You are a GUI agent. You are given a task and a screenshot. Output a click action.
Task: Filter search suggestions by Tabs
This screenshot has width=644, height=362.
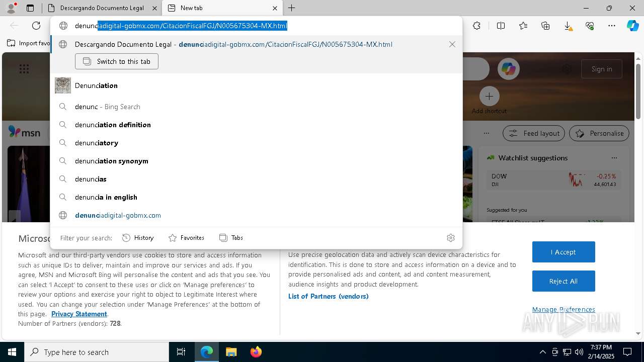[x=231, y=238]
